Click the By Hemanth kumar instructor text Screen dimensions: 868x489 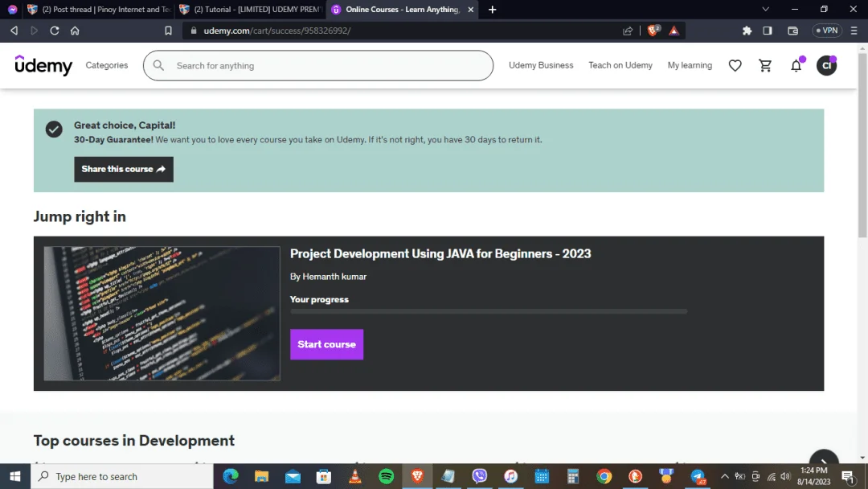[328, 277]
